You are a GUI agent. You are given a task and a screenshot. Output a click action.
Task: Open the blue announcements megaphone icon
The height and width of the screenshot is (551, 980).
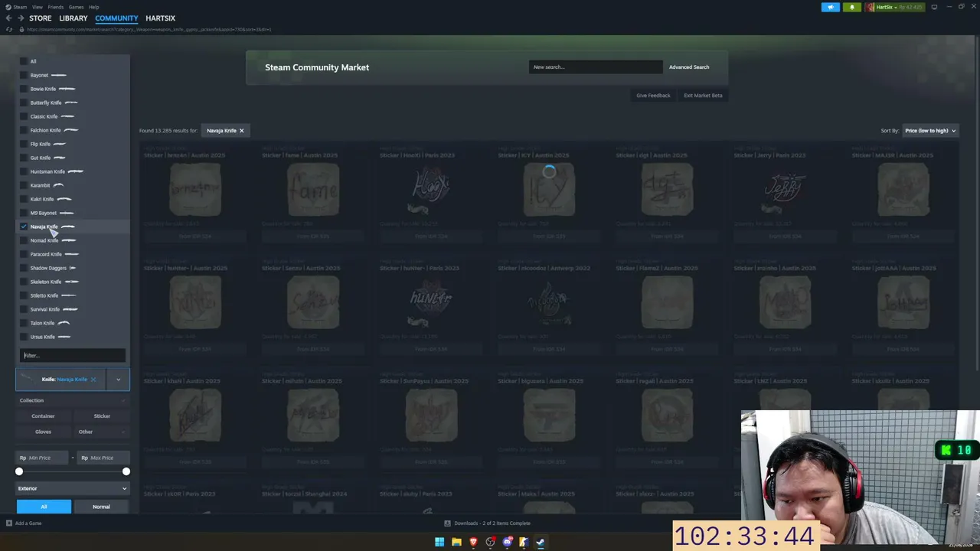pos(831,7)
